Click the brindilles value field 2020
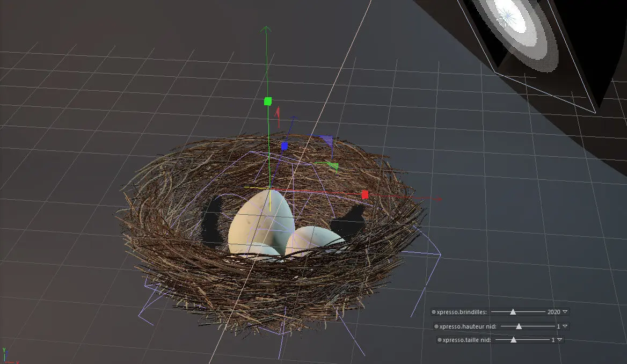The image size is (627, 364). pyautogui.click(x=554, y=312)
